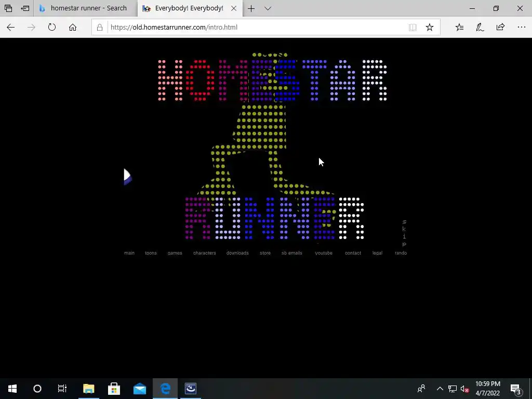
Task: Open the legal link
Action: 377,253
